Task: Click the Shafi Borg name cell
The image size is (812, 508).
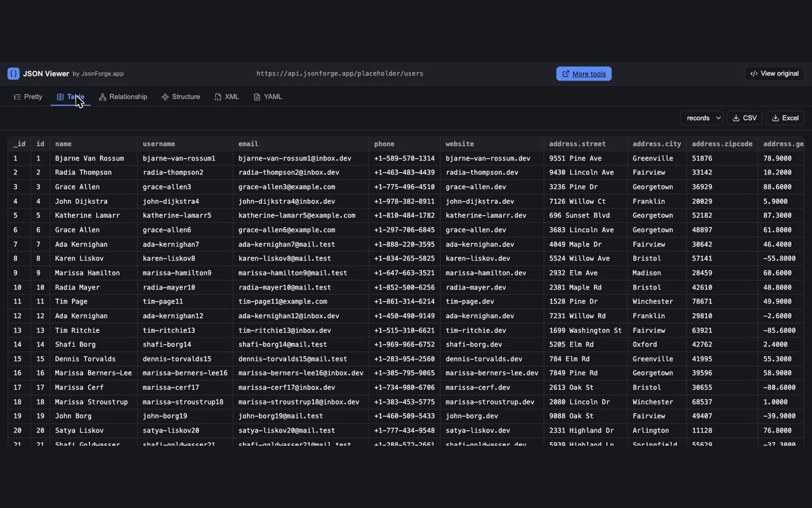Action: pos(93,344)
